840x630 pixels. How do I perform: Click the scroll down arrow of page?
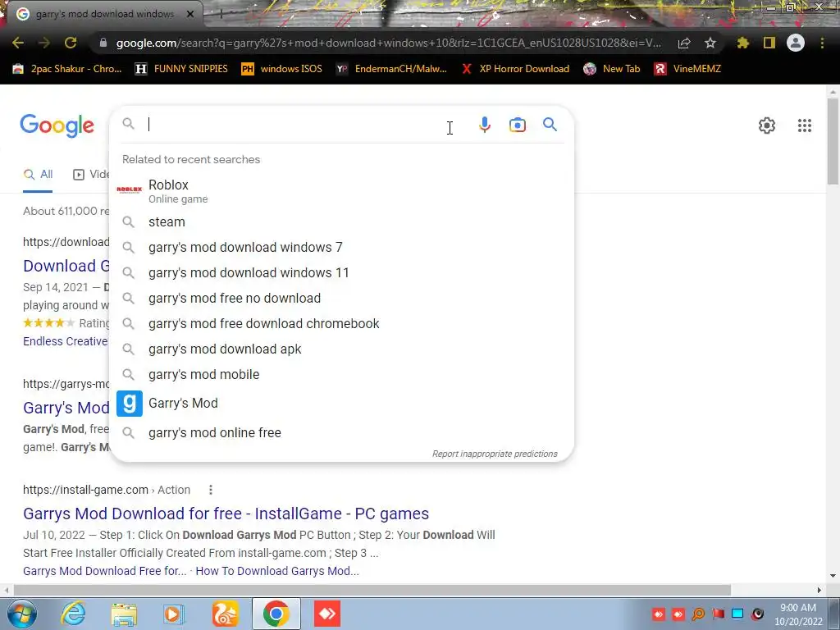pos(833,576)
